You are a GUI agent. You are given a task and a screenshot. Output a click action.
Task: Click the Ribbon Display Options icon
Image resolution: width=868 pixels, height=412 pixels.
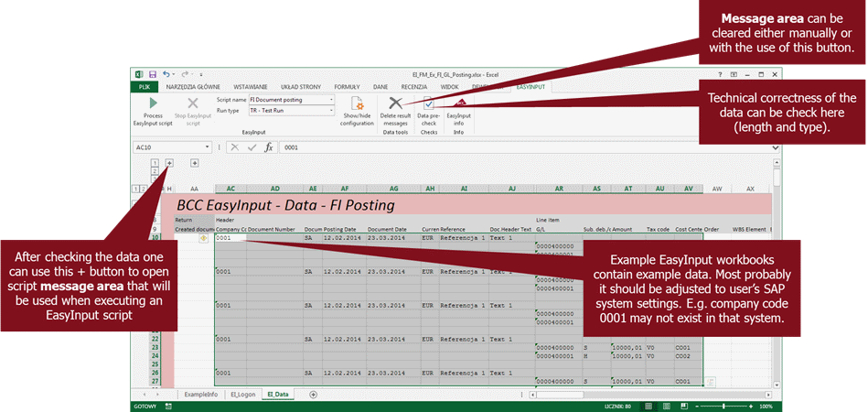tap(734, 74)
